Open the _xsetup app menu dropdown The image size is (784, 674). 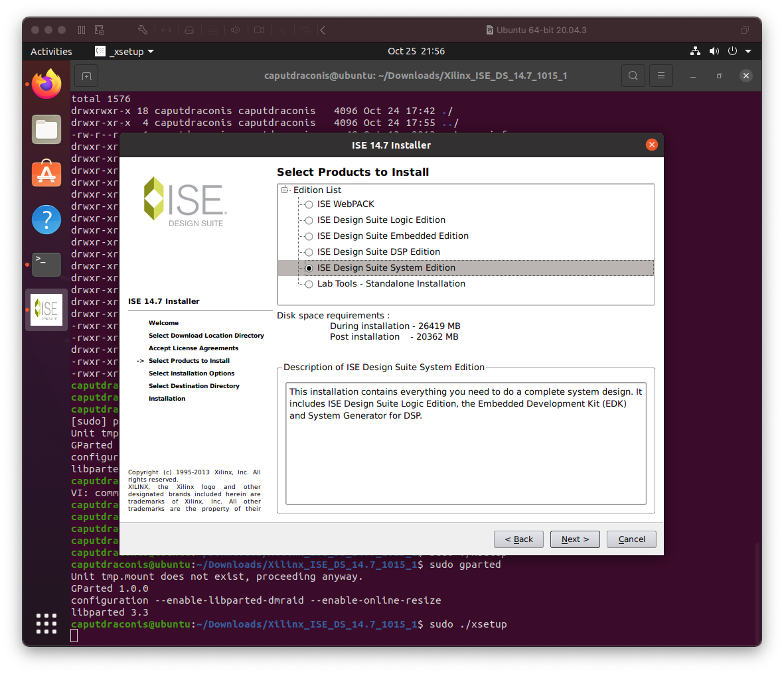coord(124,51)
